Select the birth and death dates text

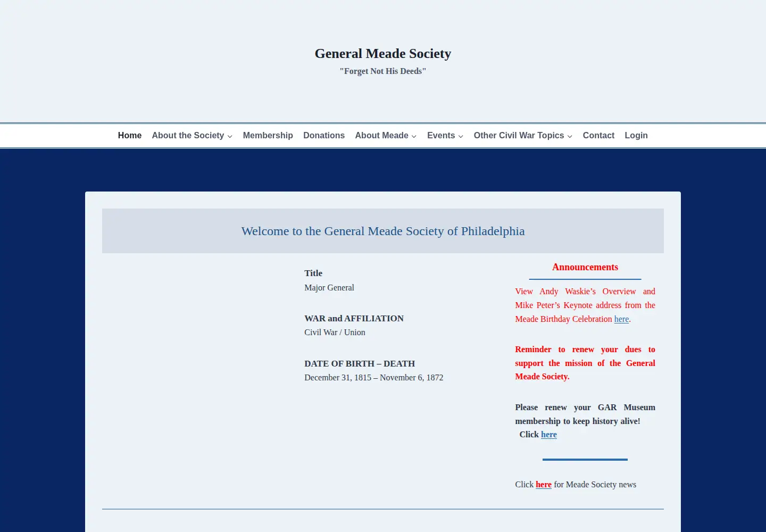coord(374,378)
